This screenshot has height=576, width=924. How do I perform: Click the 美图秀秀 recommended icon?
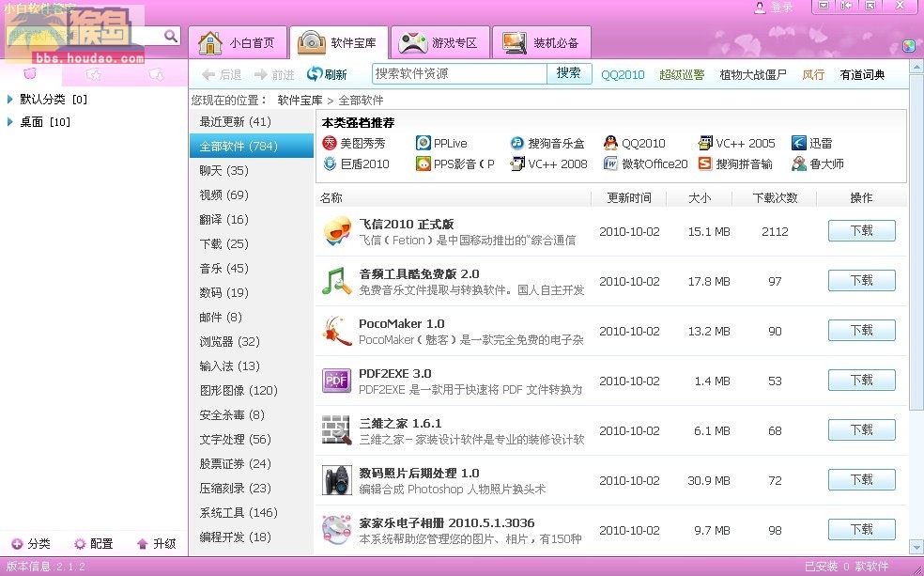[x=330, y=143]
